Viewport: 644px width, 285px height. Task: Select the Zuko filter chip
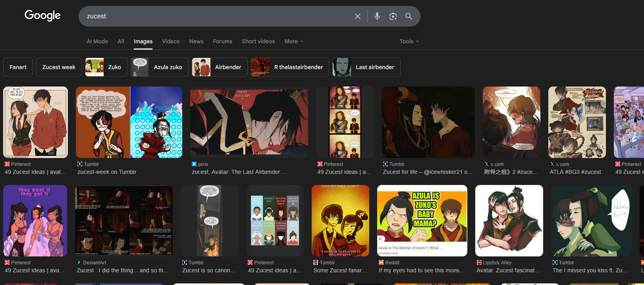click(x=106, y=67)
